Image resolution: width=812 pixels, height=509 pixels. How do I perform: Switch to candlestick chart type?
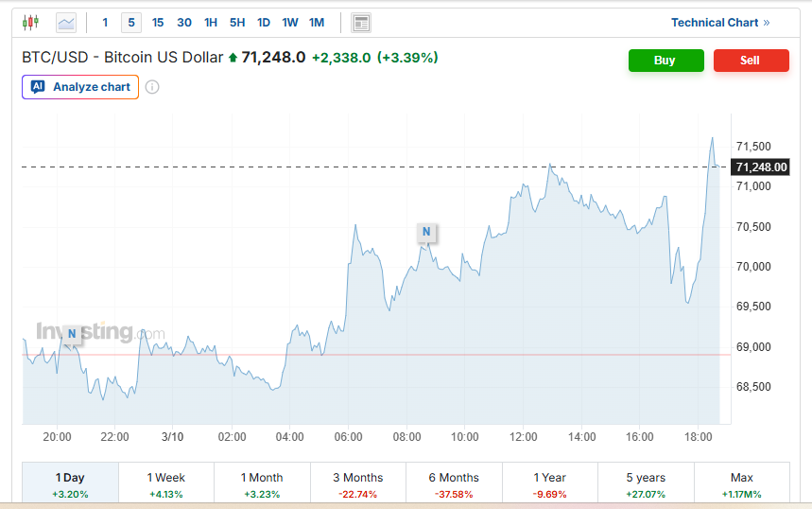30,23
